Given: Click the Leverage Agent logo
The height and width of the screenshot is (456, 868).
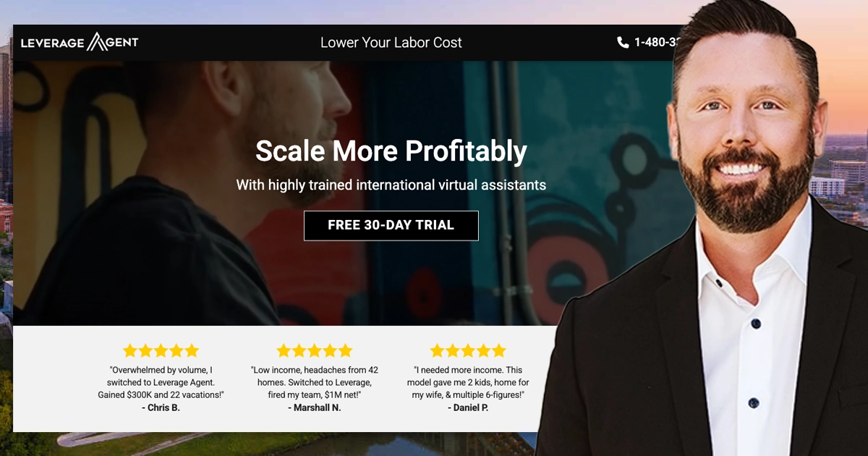Looking at the screenshot, I should 80,42.
